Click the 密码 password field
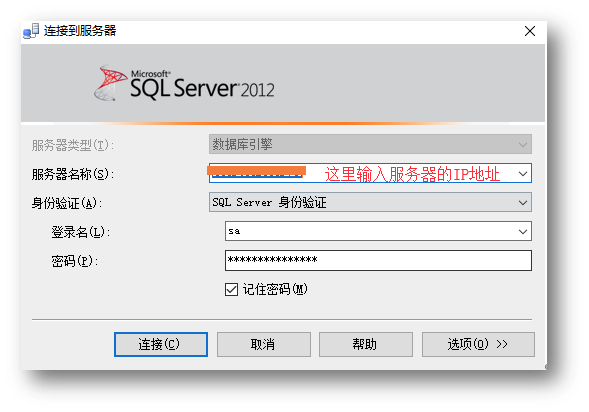Image resolution: width=589 pixels, height=412 pixels. [378, 260]
